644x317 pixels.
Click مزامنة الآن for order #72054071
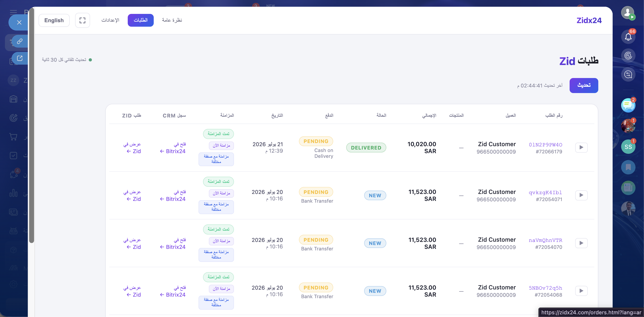[221, 193]
